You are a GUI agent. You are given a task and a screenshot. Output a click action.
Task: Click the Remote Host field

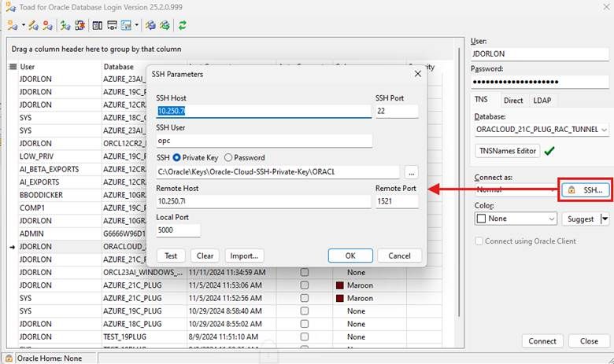coord(264,201)
